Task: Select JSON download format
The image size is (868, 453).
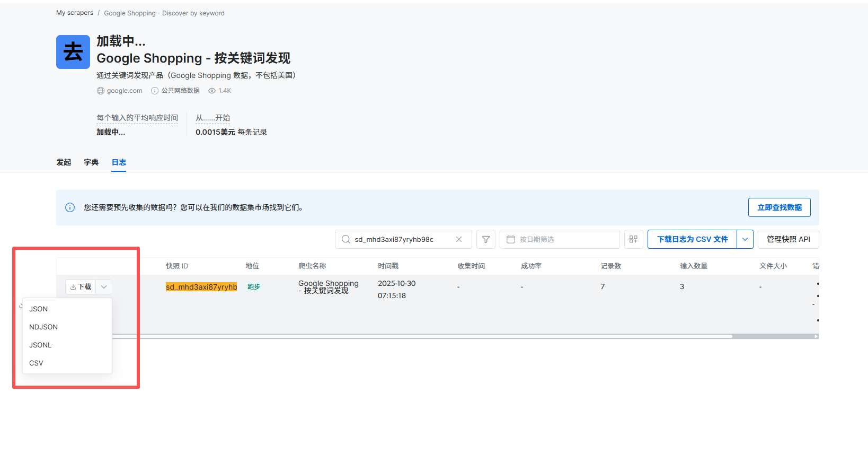Action: (67, 309)
